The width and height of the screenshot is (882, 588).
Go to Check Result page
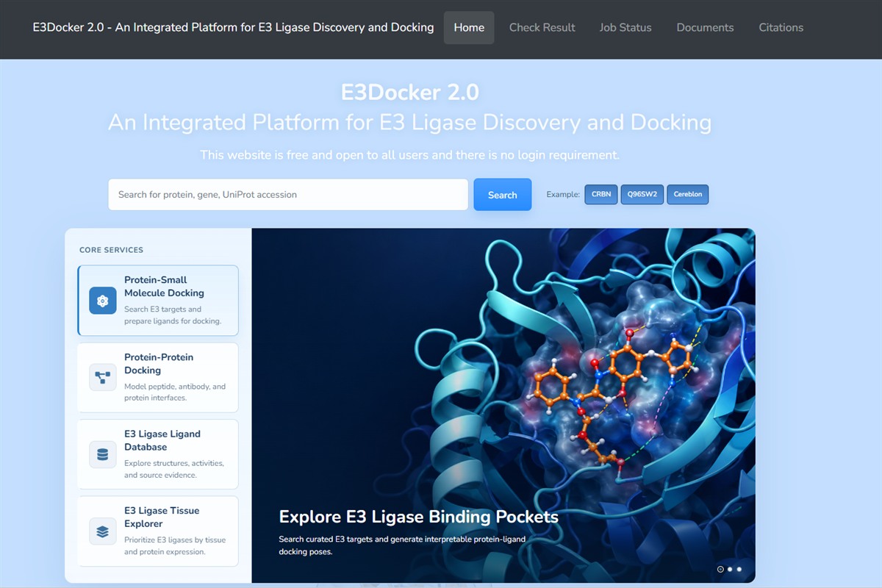pos(542,27)
